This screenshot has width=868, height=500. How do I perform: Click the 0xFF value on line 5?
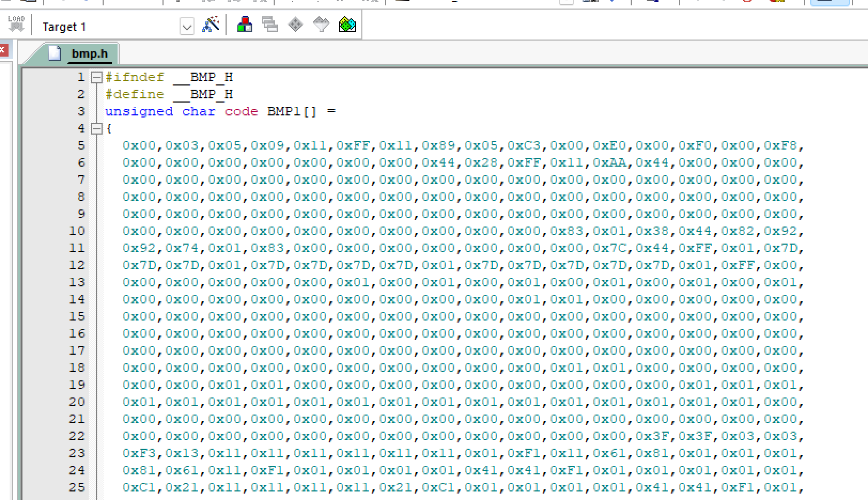(x=353, y=146)
